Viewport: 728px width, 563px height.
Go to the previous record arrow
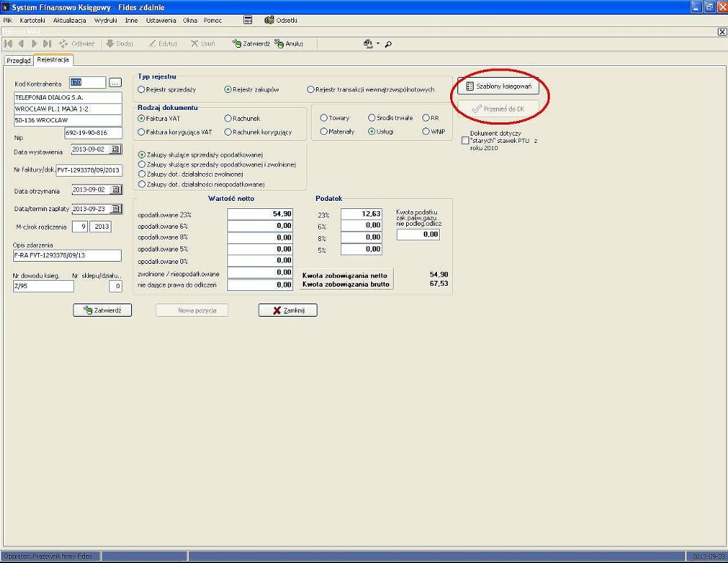[x=21, y=44]
